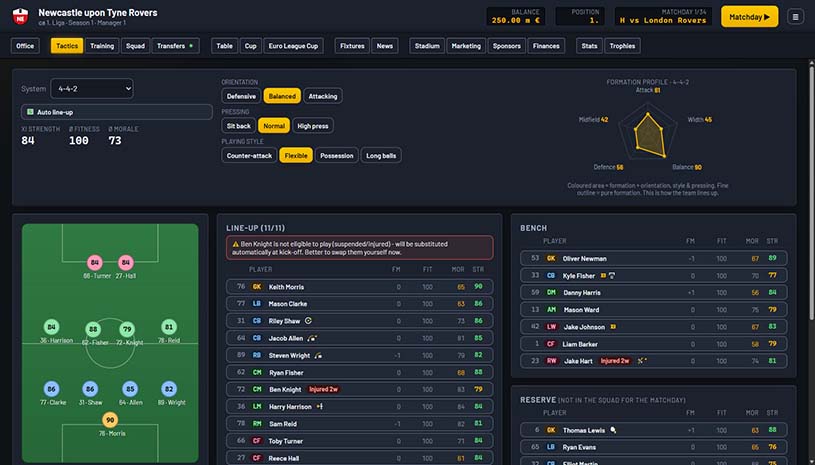Select the Ryan Fisher line-up row

[x=360, y=372]
